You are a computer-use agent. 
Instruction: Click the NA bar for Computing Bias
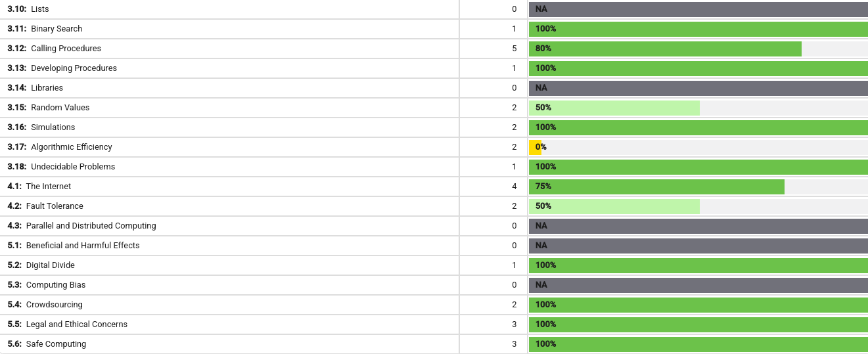698,285
